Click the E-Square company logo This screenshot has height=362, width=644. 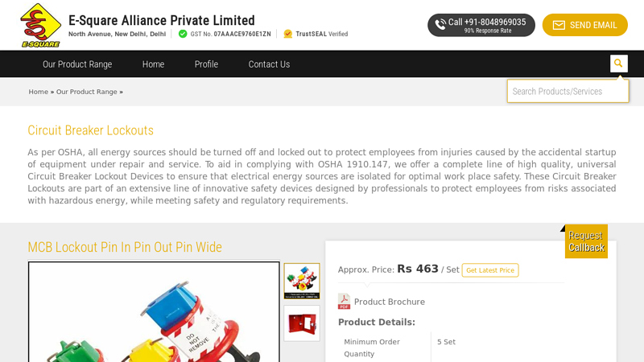41,26
